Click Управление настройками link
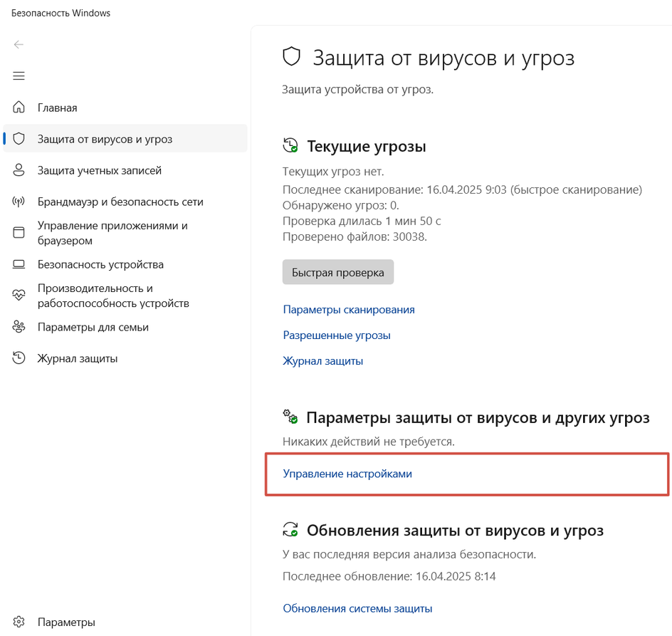672x636 pixels. [x=347, y=474]
